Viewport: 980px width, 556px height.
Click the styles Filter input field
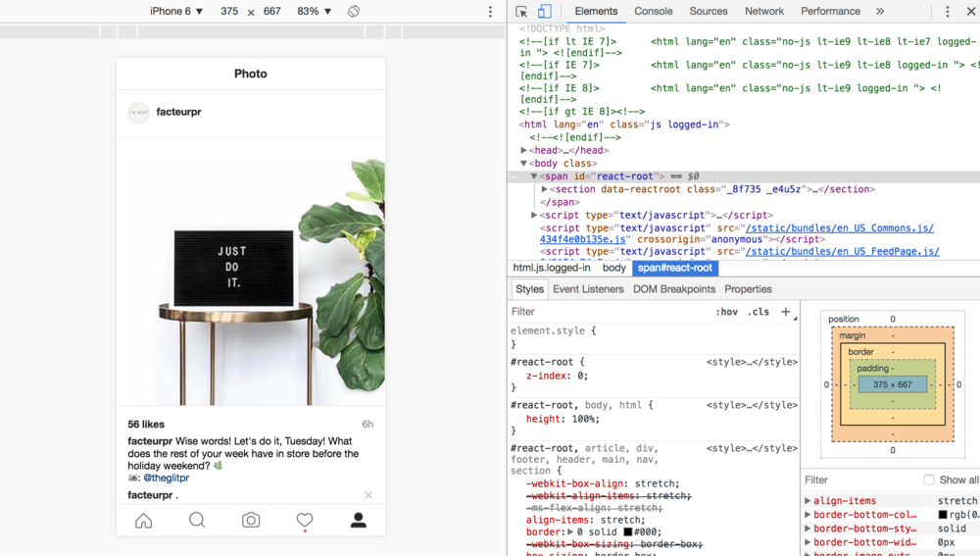[x=610, y=312]
